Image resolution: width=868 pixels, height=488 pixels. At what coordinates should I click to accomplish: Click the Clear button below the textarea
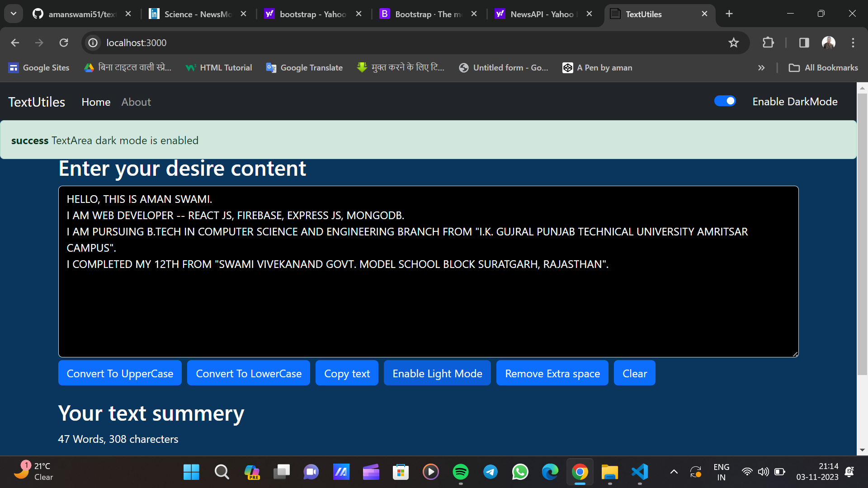point(635,373)
